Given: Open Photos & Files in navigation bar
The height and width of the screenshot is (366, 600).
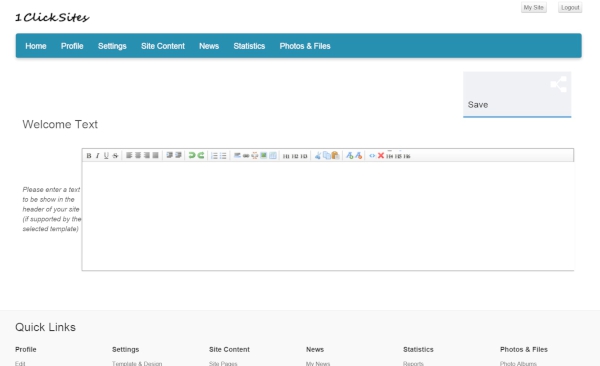Looking at the screenshot, I should click(305, 46).
